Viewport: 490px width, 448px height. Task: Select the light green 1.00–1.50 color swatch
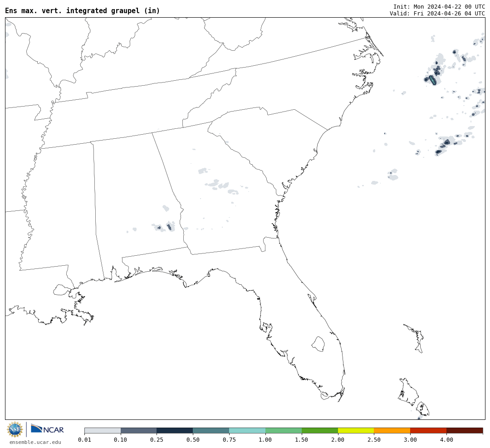284,431
